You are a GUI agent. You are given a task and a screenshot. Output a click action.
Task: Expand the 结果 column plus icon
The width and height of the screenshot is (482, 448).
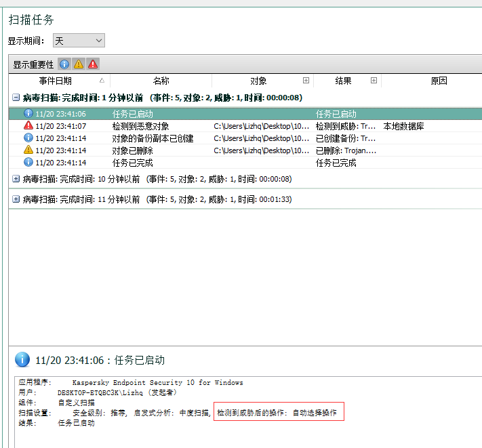pos(374,81)
